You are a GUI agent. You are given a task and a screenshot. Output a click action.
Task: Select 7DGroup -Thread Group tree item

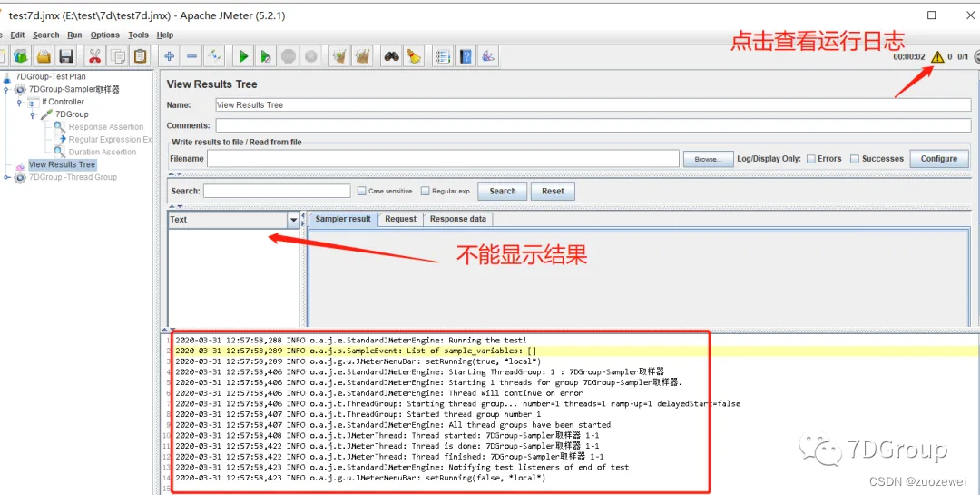pos(73,177)
